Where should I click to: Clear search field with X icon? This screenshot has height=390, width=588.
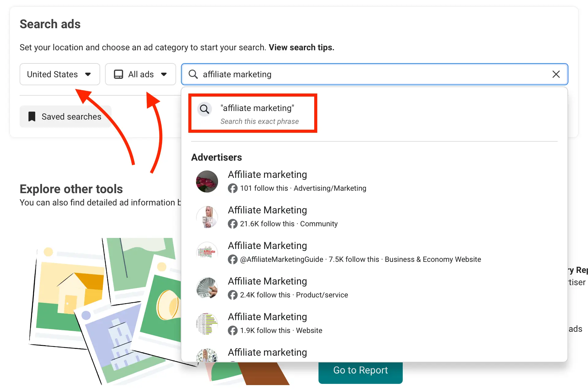pos(556,74)
